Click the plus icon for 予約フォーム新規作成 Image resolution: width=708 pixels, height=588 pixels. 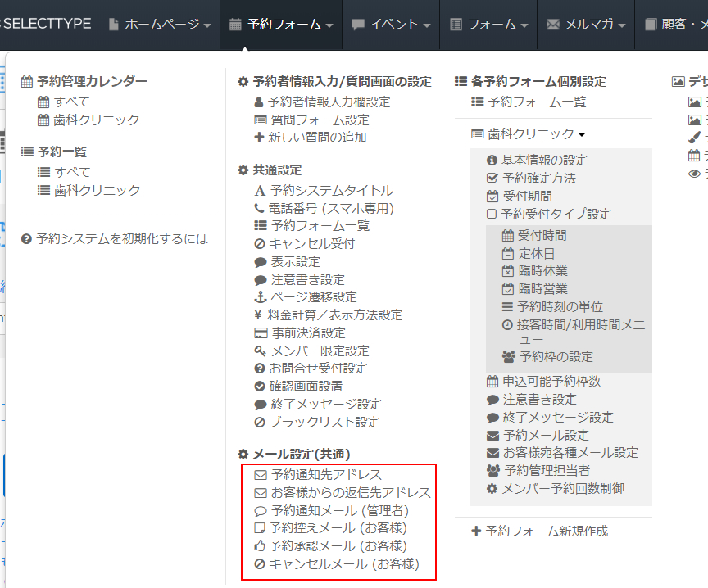click(476, 531)
